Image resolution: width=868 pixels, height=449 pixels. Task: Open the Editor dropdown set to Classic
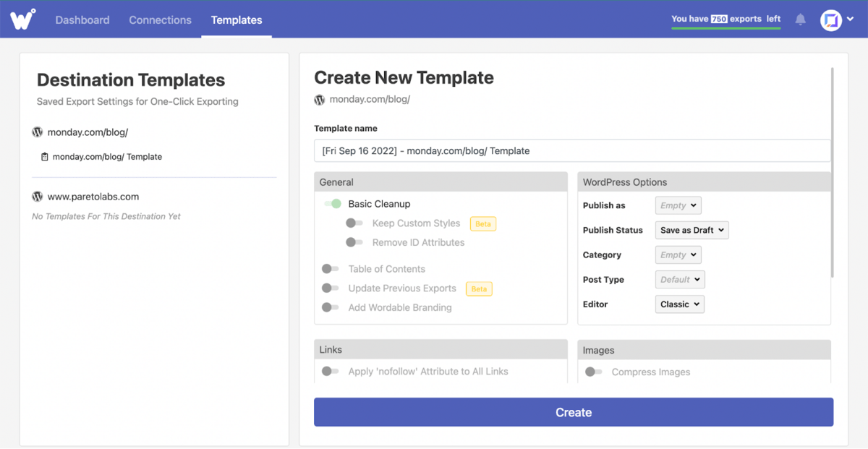(679, 304)
